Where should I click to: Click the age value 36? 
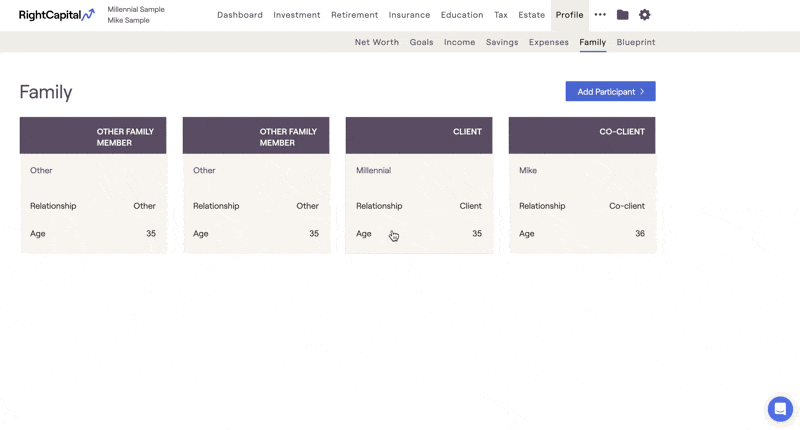(x=640, y=234)
